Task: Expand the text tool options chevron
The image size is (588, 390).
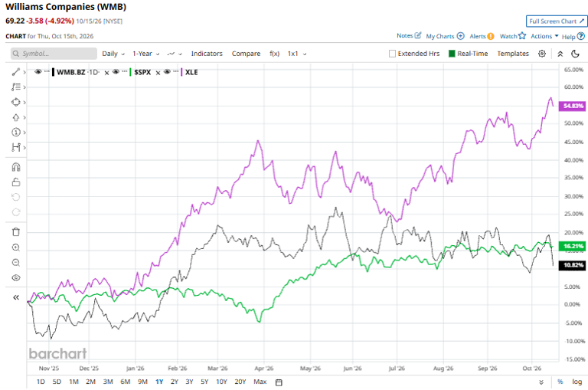Action: (24, 87)
